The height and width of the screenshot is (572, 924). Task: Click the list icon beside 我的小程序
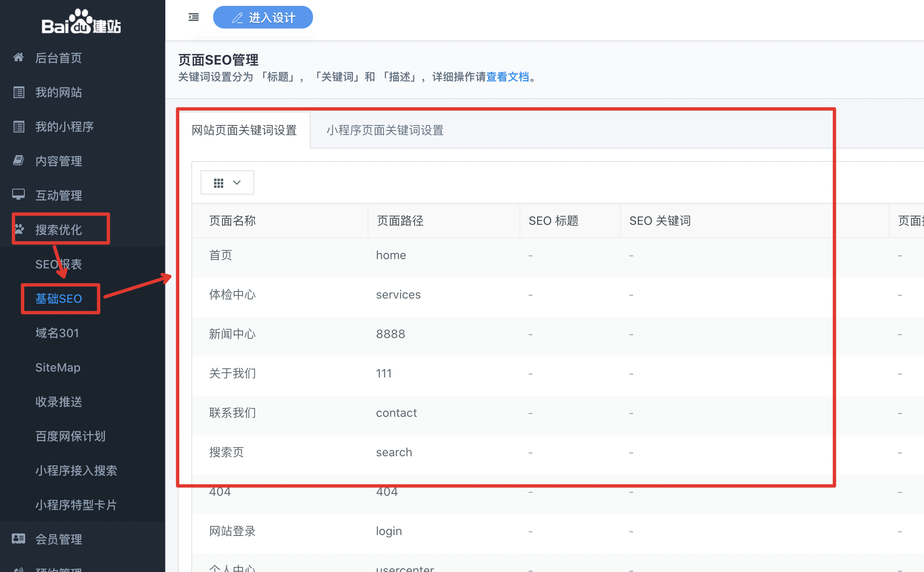[x=19, y=127]
